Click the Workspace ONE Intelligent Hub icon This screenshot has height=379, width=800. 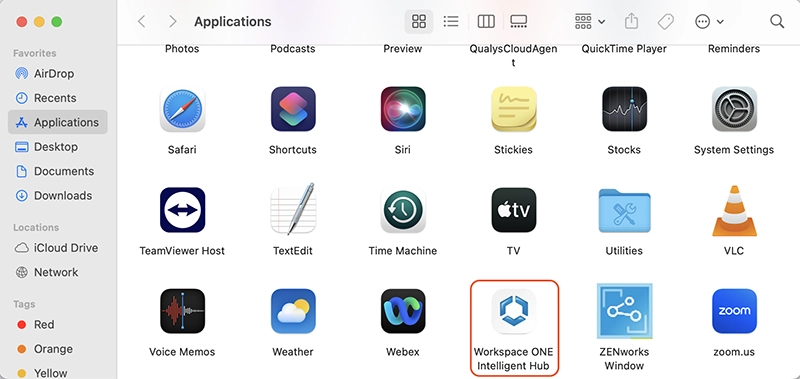(513, 311)
